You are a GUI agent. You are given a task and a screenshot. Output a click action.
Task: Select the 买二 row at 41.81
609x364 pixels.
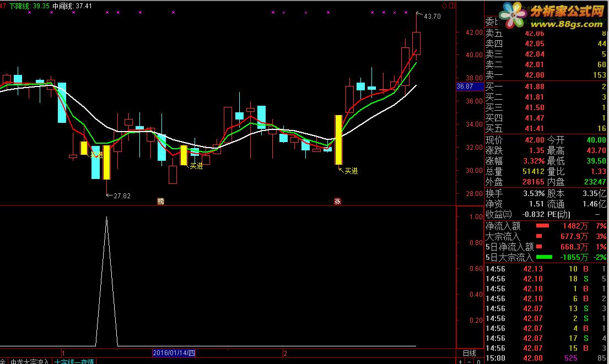point(546,97)
